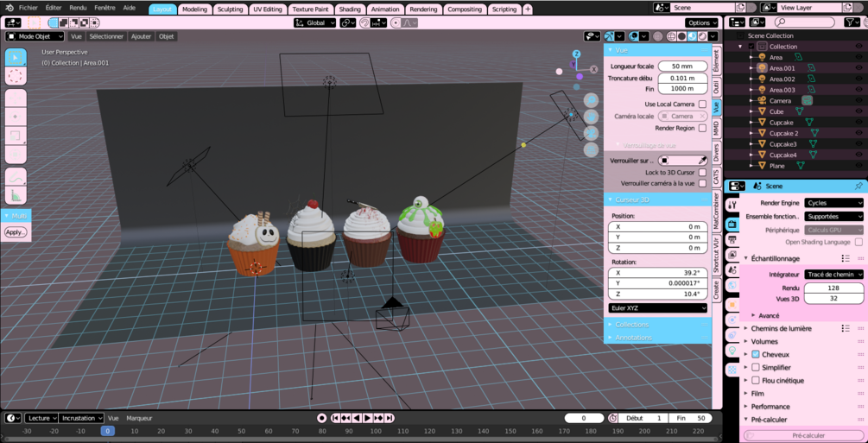Open the Euler XYZ rotation mode dropdown

click(657, 308)
